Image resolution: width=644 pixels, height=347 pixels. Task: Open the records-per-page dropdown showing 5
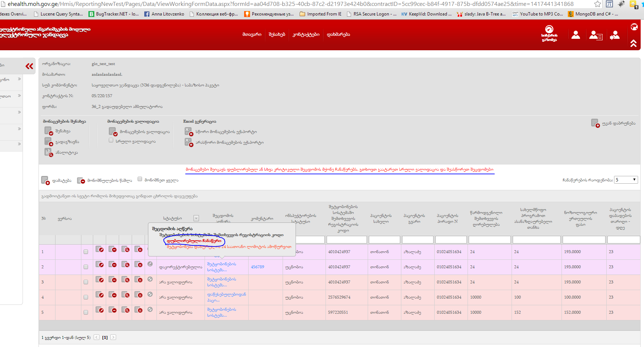point(626,180)
